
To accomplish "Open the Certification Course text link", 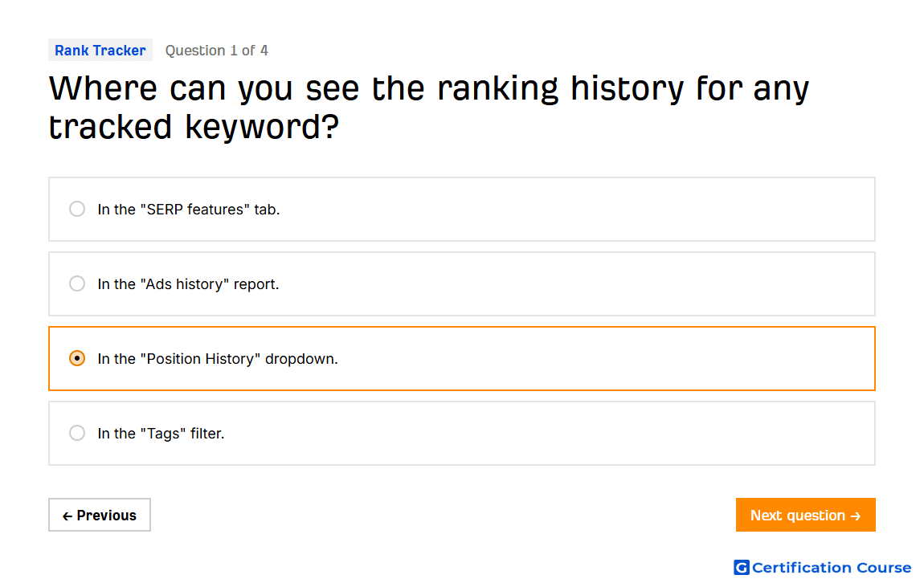I will pyautogui.click(x=832, y=567).
